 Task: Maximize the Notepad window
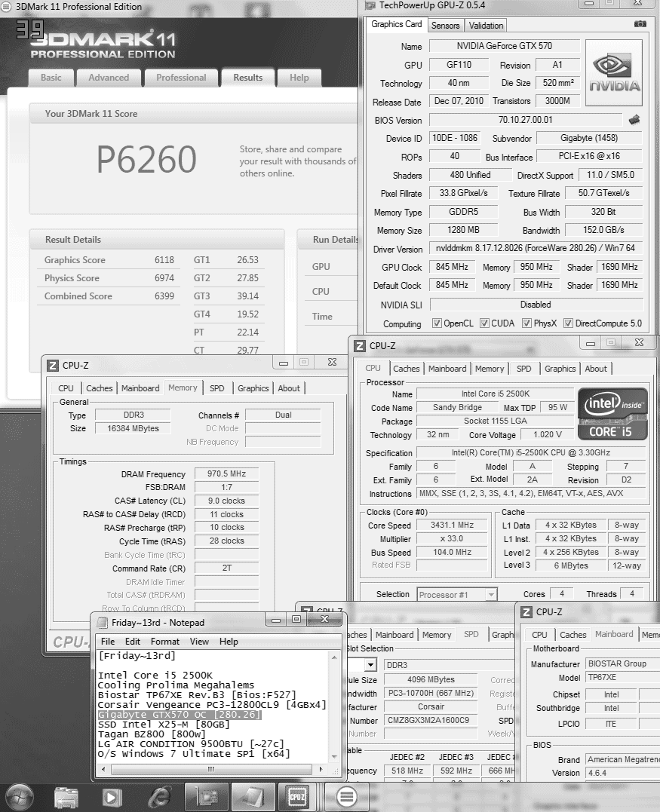(x=296, y=619)
